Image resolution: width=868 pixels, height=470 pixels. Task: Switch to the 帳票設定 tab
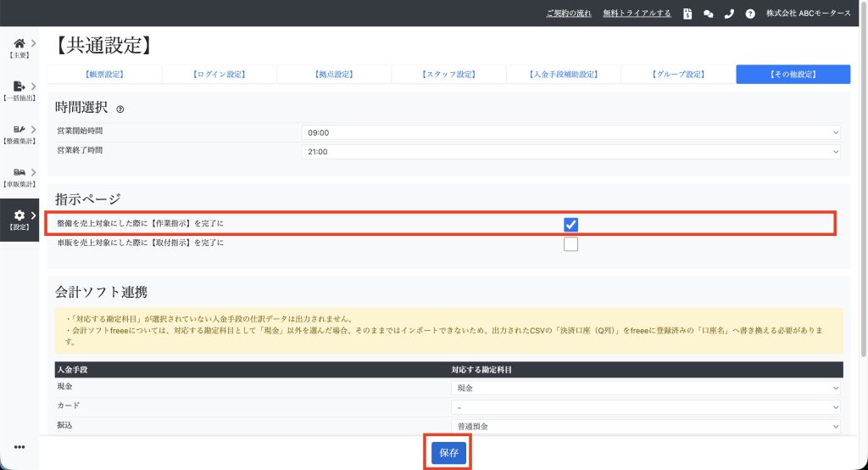pyautogui.click(x=104, y=75)
